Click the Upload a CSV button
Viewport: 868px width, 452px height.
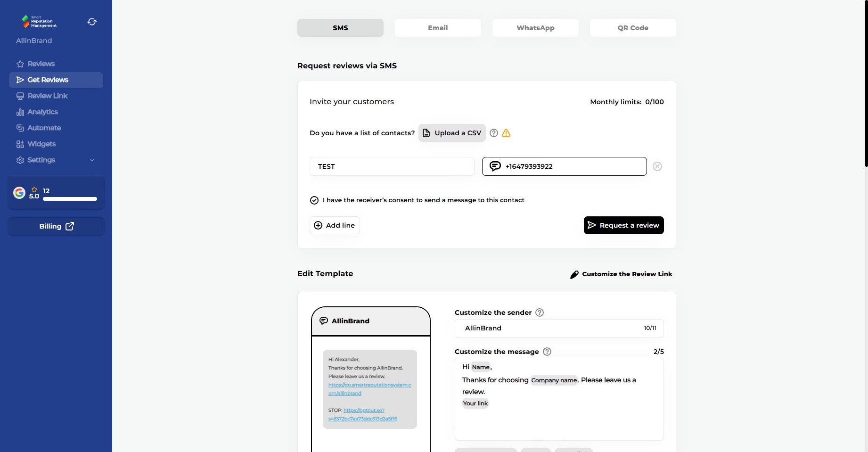point(452,133)
